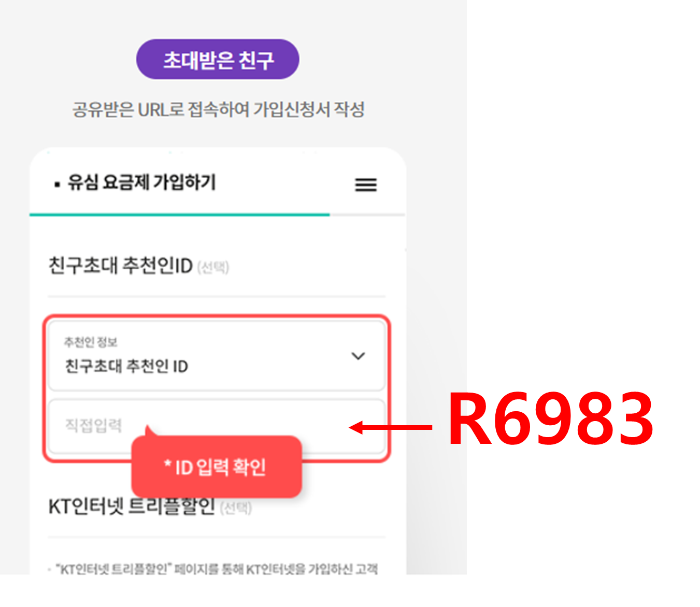
Task: Open the 친구초대 추천인 ID dropdown
Action: 217,355
